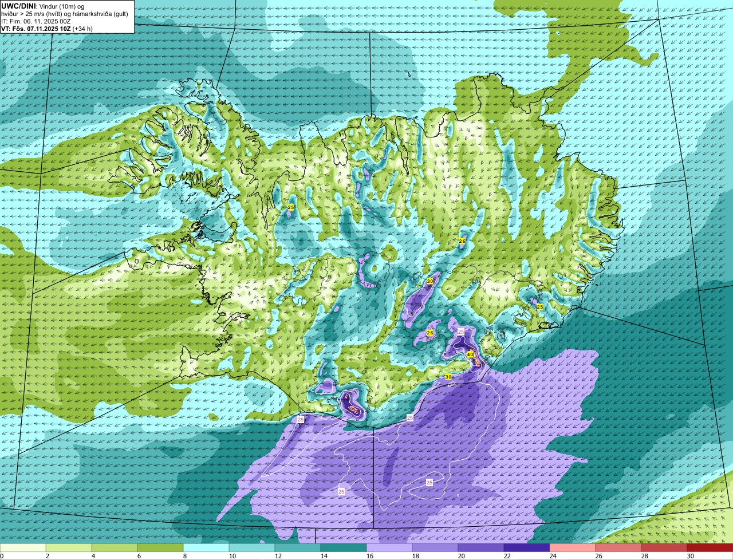
Task: Select the 8–10 m/s pale cyan legend swatch
Action: click(x=206, y=547)
